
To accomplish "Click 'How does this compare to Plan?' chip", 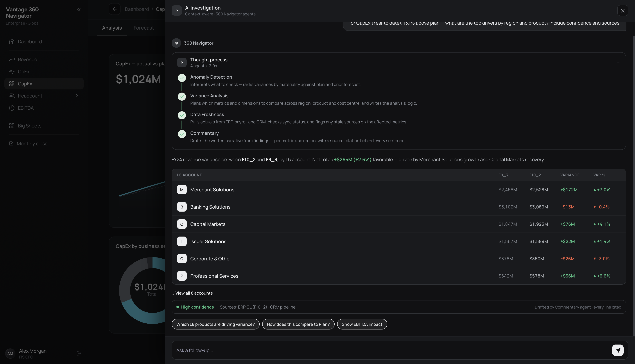I will [298, 324].
